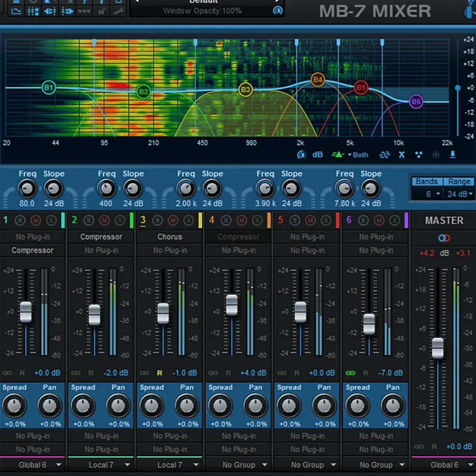The image size is (476, 476).
Task: Click the 3.90 k crossover frequency value
Action: (265, 203)
